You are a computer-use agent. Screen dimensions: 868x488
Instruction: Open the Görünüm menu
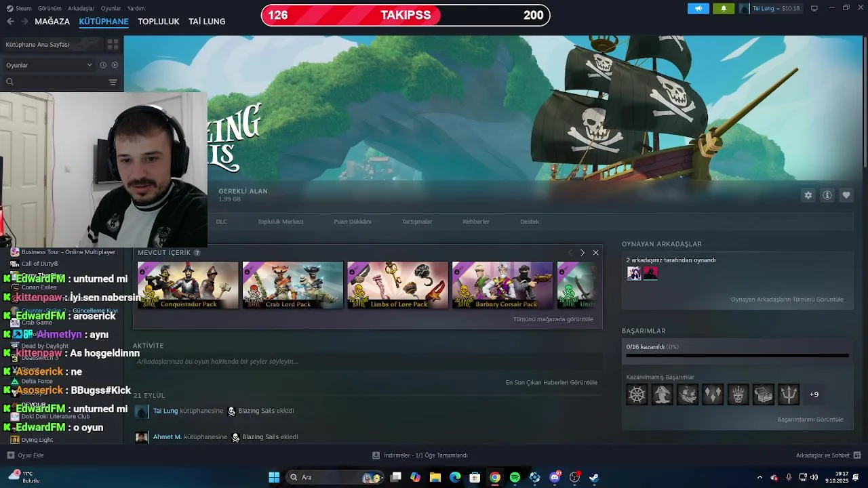(x=50, y=8)
